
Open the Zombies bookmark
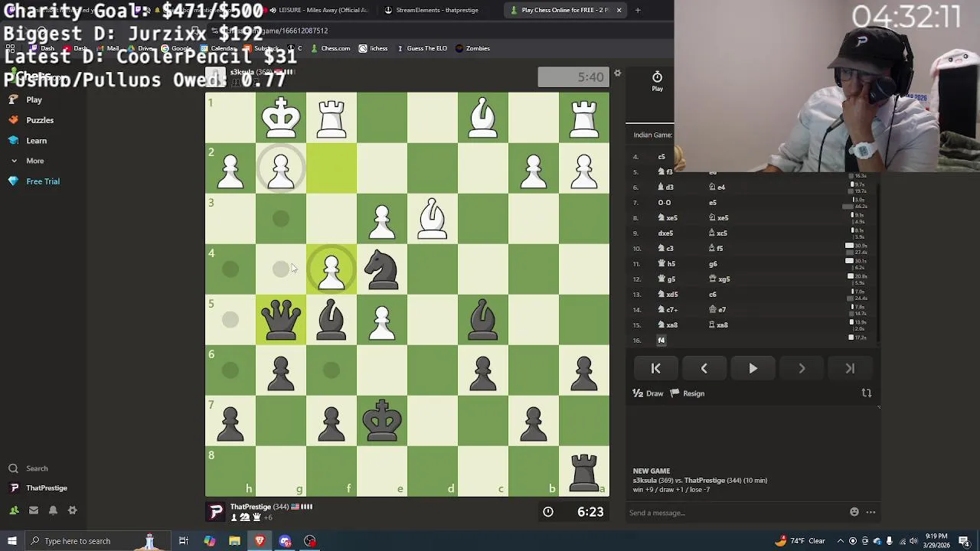(x=472, y=48)
